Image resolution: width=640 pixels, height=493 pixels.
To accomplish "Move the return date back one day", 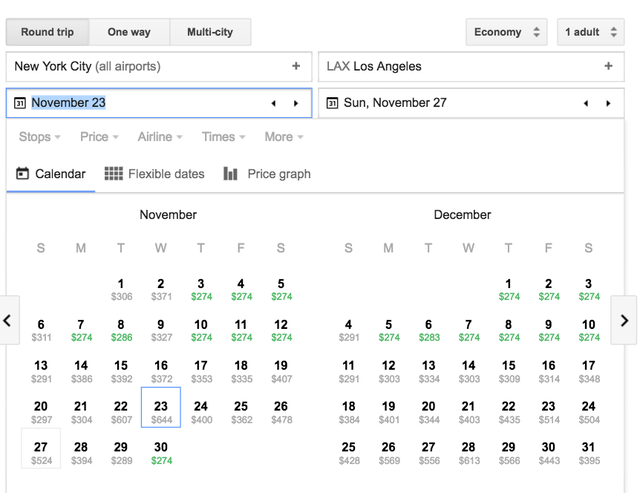I will [x=586, y=103].
